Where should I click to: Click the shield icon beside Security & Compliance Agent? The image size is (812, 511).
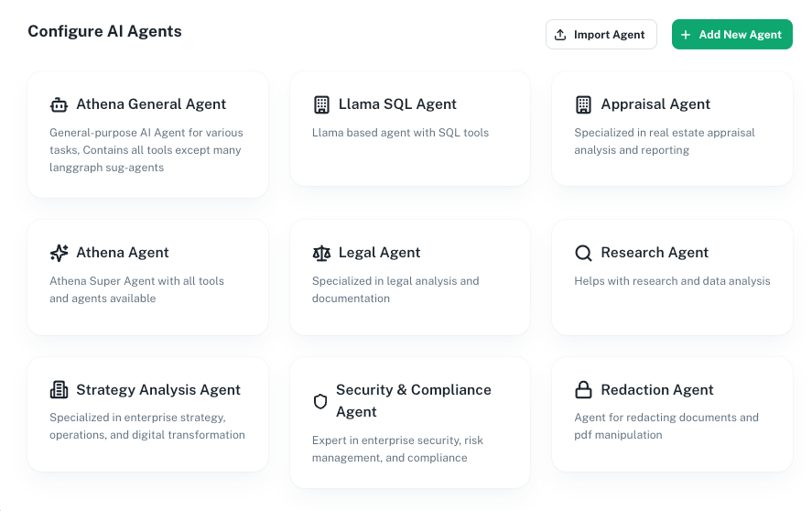(x=320, y=401)
